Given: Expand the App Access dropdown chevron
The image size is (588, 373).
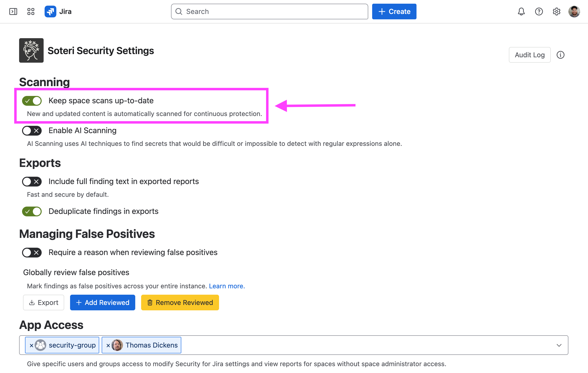Looking at the screenshot, I should pos(559,345).
